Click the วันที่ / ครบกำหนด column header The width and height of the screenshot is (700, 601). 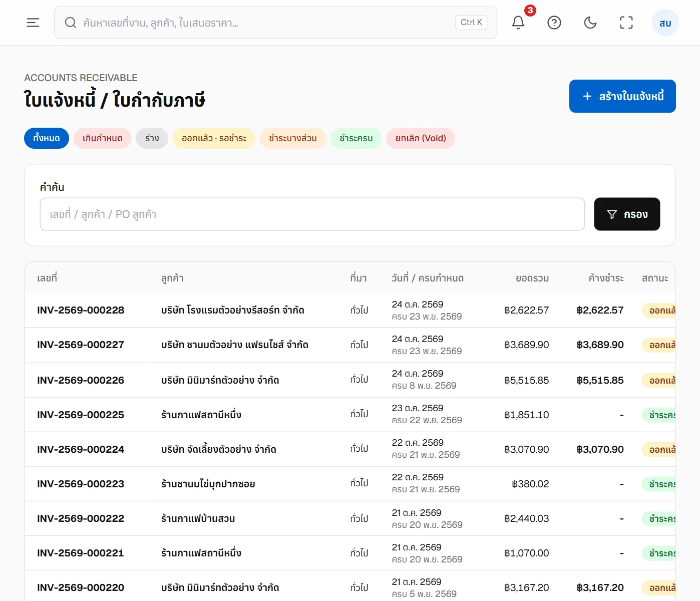point(428,278)
